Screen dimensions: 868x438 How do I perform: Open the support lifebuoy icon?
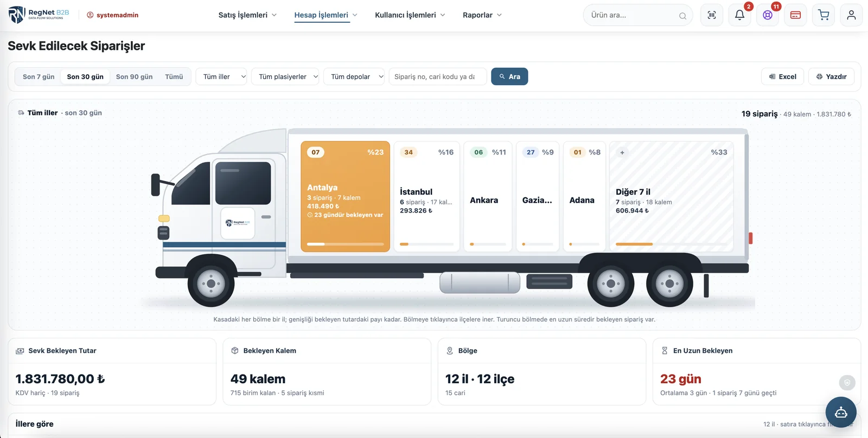tap(768, 15)
